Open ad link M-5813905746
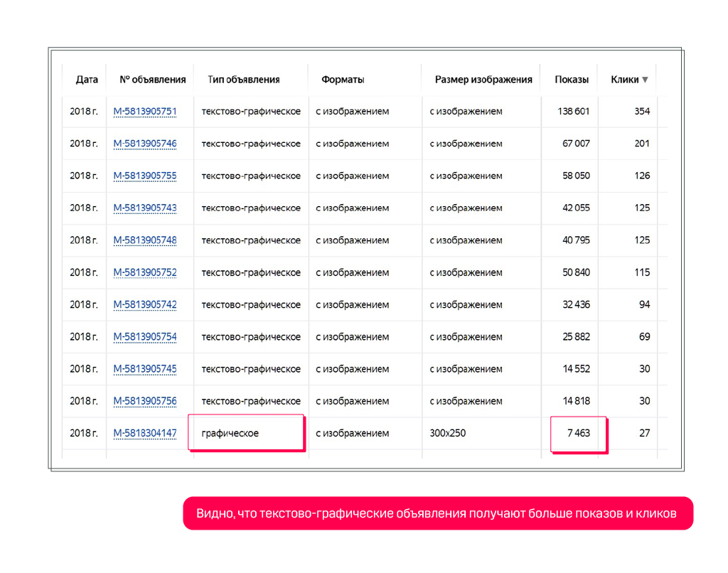 coord(145,144)
